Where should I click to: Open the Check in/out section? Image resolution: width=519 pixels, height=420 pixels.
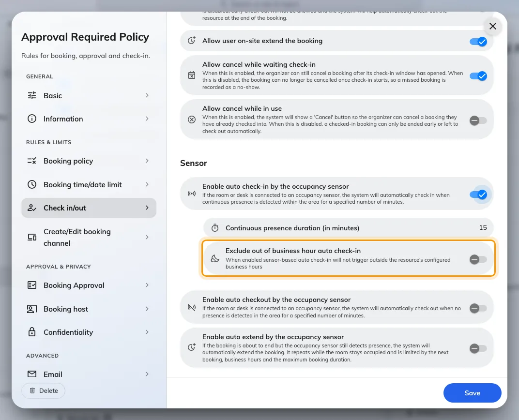click(89, 208)
